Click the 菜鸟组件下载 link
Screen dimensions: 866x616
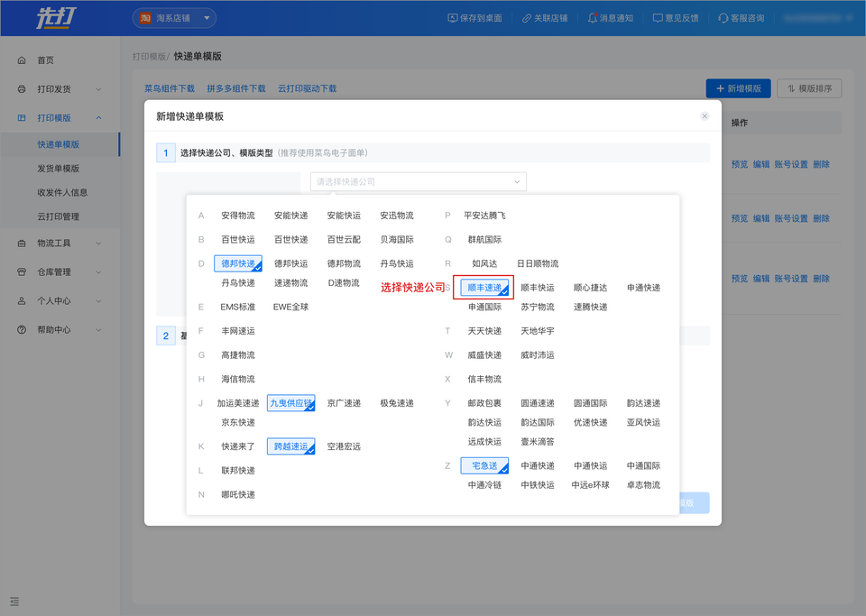[170, 89]
